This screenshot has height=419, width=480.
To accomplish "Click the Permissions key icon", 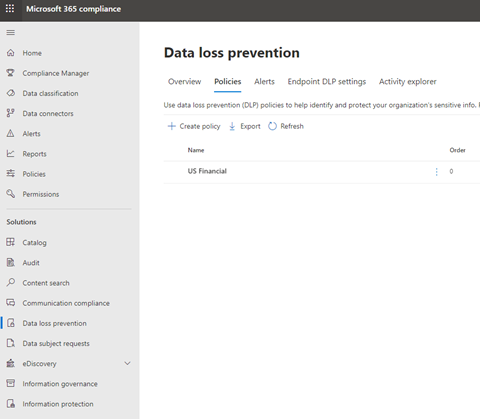I will click(x=11, y=194).
